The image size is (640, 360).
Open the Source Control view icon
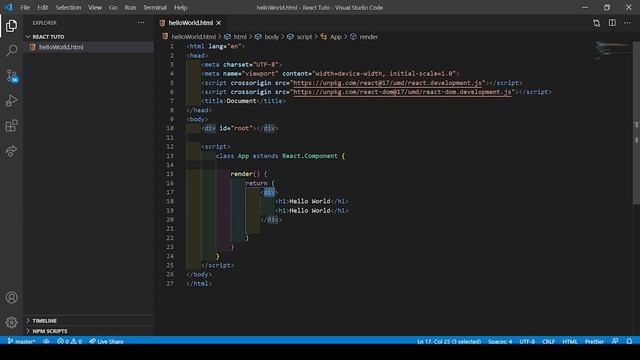(11, 76)
